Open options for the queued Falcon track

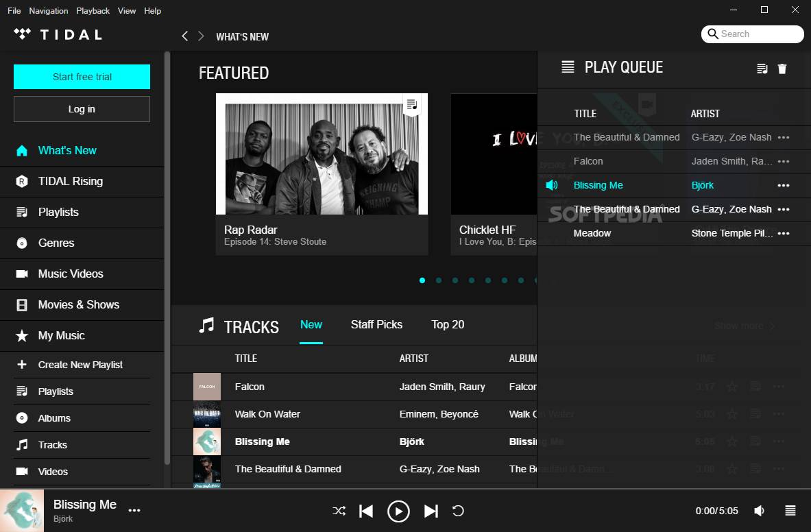784,161
